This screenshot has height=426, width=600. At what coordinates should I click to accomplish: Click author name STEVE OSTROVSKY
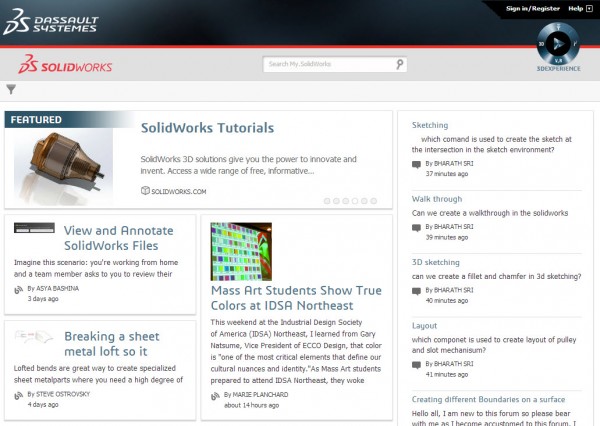[x=63, y=394]
